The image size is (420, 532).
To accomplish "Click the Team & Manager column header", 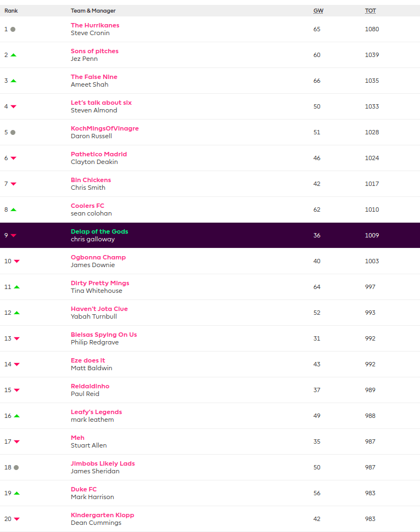I will 93,11.
